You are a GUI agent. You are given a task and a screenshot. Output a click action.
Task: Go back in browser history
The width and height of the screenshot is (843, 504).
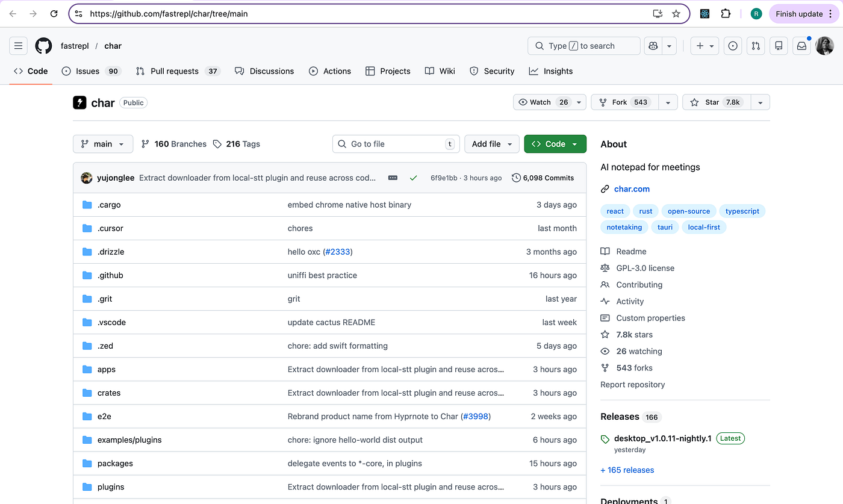(x=13, y=14)
